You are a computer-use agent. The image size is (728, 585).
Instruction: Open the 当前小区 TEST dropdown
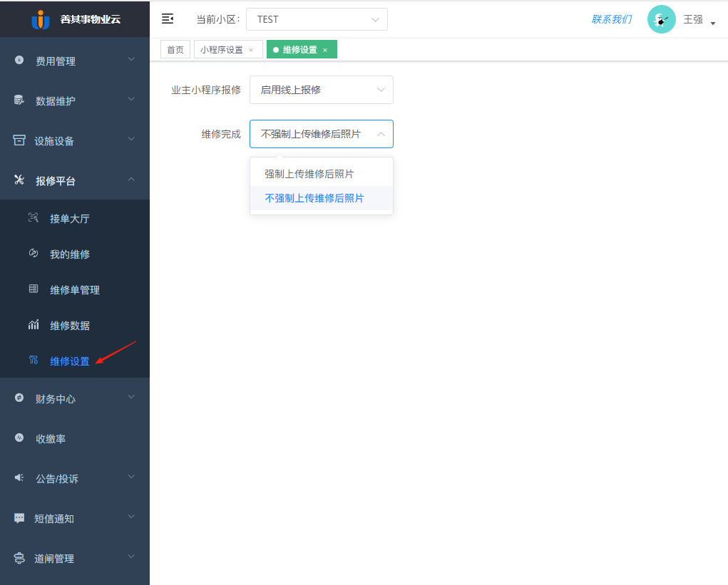coord(317,20)
